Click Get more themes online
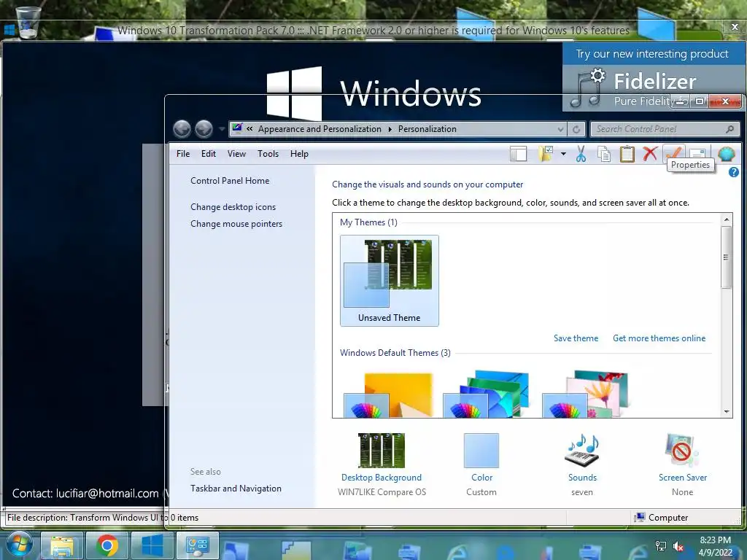747x560 pixels. point(659,338)
